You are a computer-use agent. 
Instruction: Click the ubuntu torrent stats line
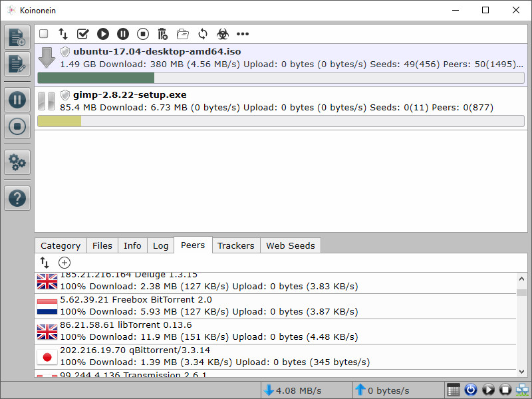(291, 64)
